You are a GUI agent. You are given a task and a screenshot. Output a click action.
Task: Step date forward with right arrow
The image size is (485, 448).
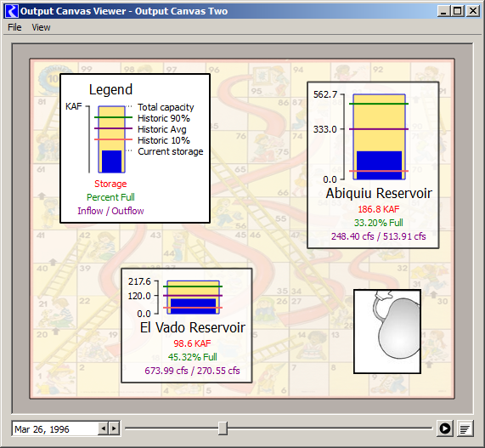point(114,428)
